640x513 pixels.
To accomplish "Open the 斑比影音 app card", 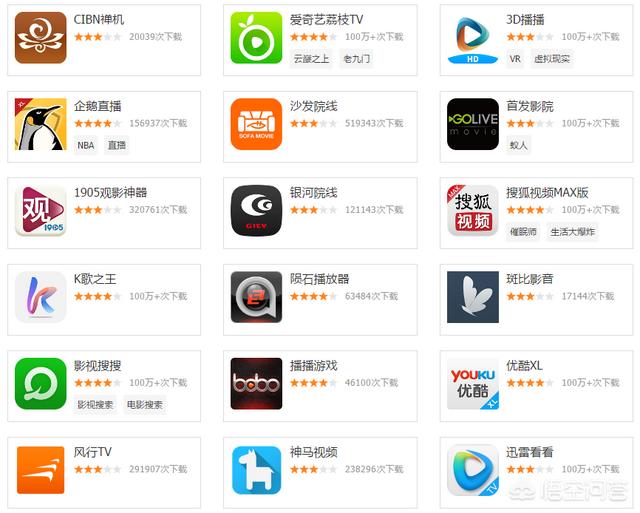I will tap(536, 300).
